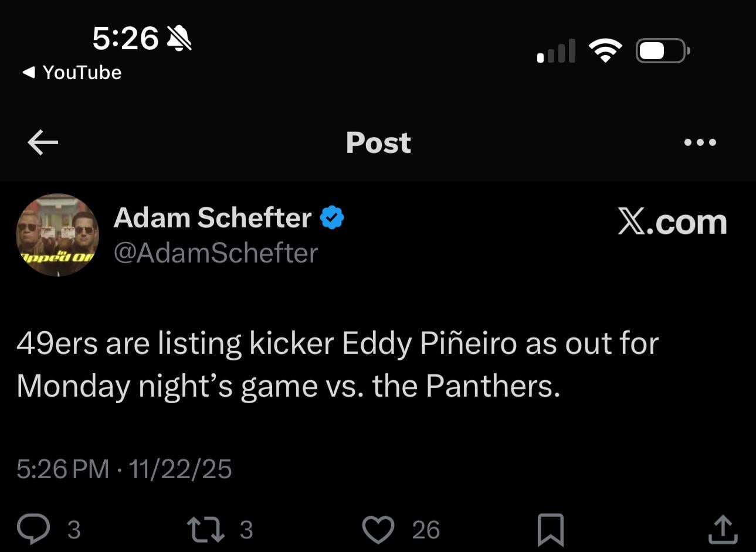
Task: Bookmark this post
Action: pos(550,529)
